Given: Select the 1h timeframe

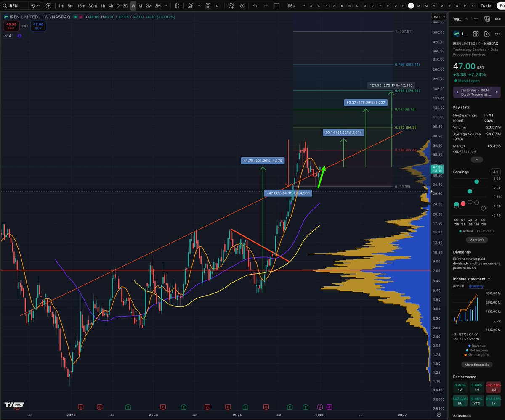Looking at the screenshot, I should (x=103, y=6).
